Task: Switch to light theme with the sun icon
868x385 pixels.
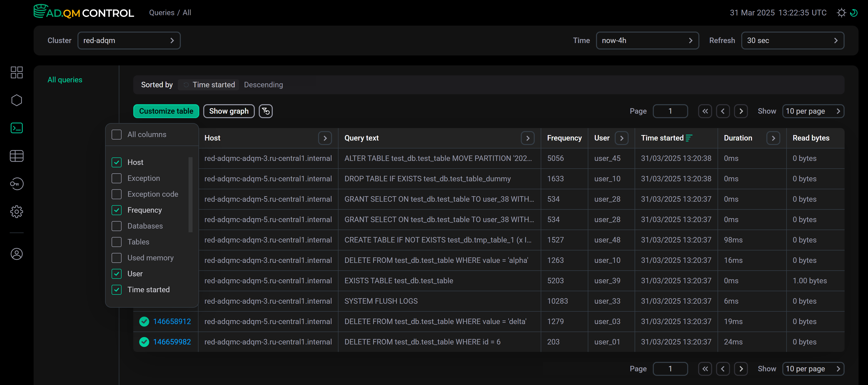Action: pyautogui.click(x=841, y=12)
